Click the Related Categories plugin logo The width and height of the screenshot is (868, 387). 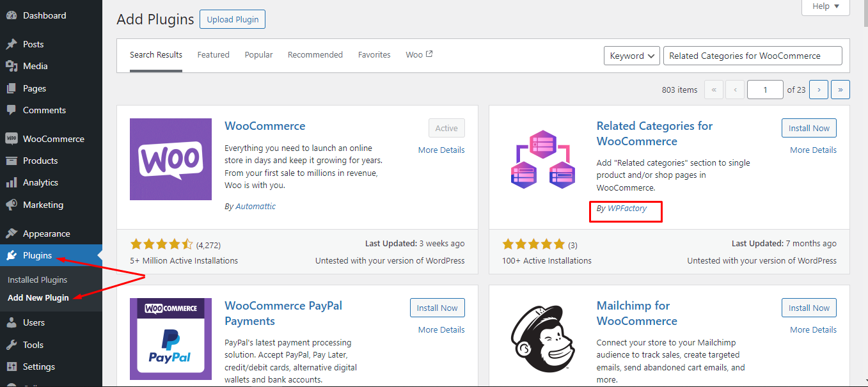543,159
